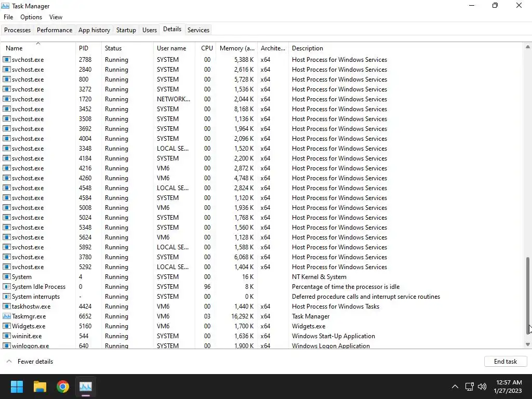Click the scrollbar up arrow
Image resolution: width=532 pixels, height=399 pixels.
point(528,47)
